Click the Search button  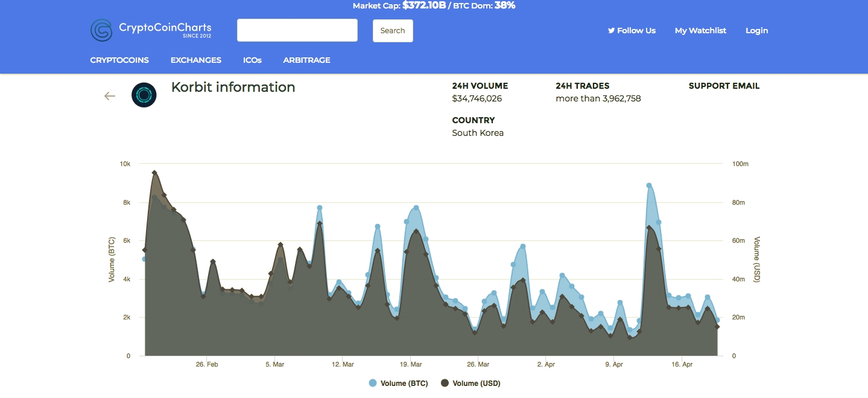393,31
